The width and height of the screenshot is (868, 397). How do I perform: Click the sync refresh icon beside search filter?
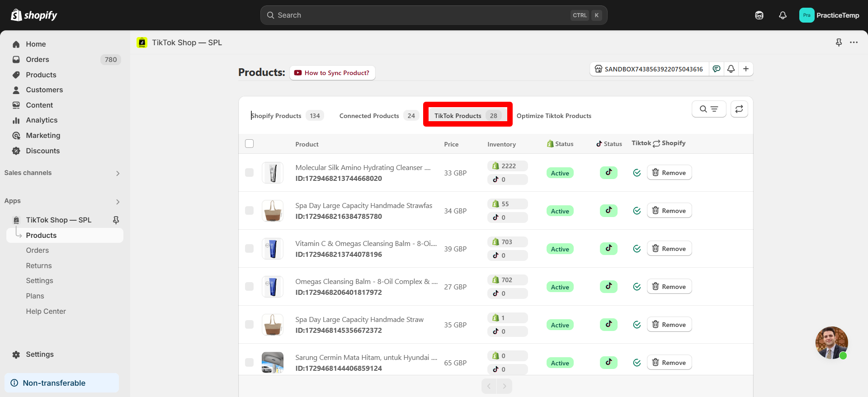[739, 109]
